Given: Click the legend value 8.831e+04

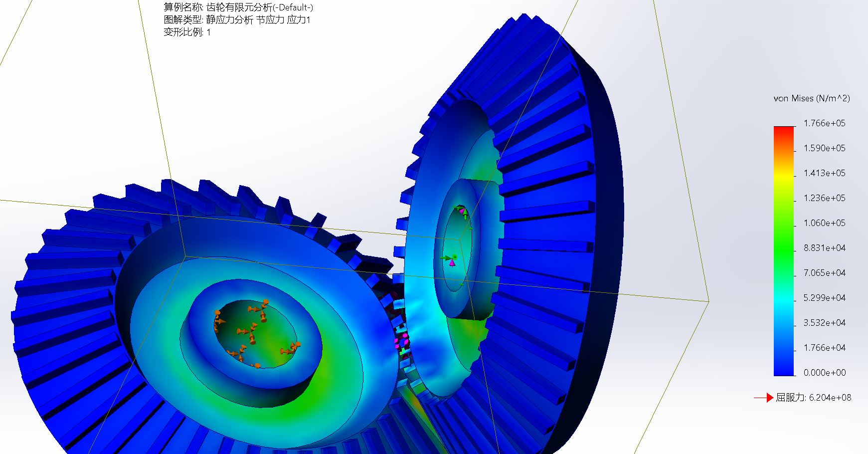Looking at the screenshot, I should [x=825, y=248].
